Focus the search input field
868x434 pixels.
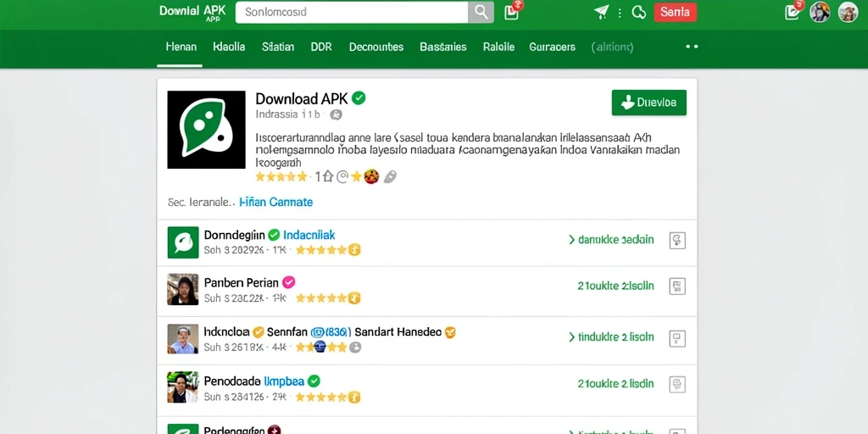[x=352, y=12]
